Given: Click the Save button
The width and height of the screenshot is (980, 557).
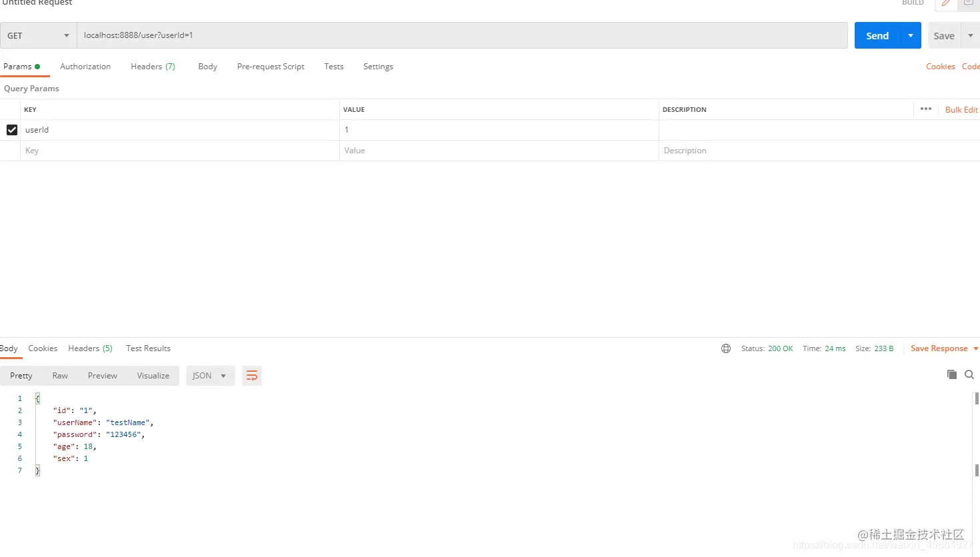Looking at the screenshot, I should tap(944, 35).
